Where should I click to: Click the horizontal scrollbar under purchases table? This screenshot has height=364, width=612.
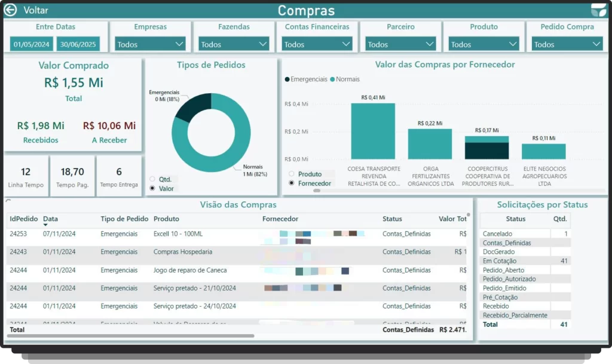coord(131,336)
